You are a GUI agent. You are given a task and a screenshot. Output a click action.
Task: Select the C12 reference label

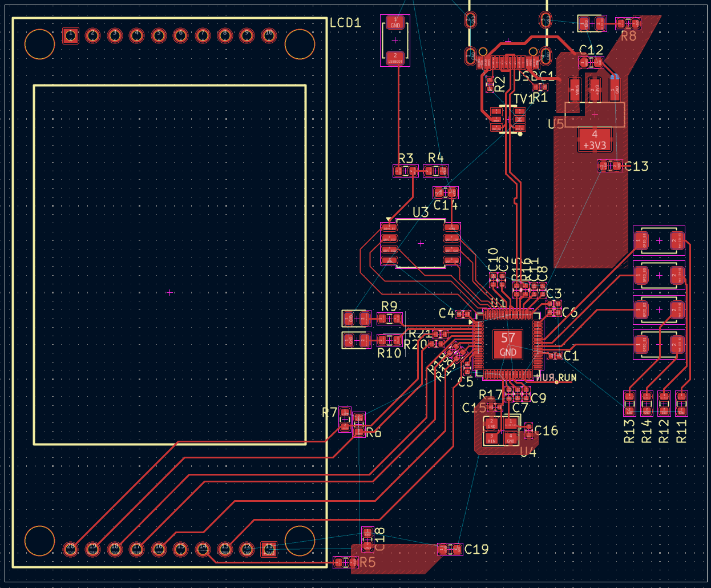591,50
